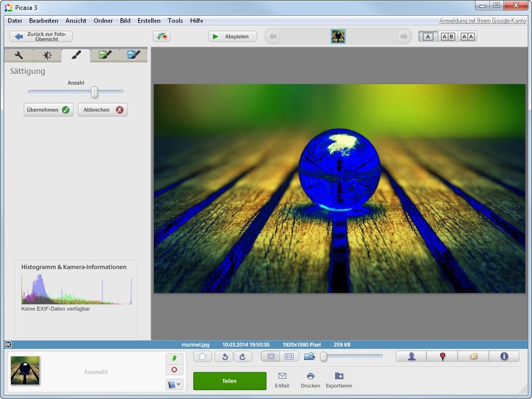Apply saturation with Übernehmen

coord(48,110)
